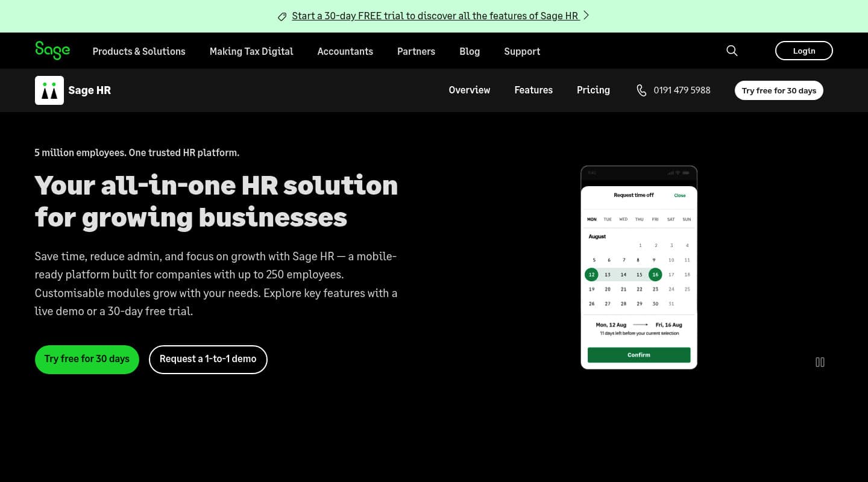This screenshot has height=482, width=868.
Task: Open the 30-day FREE trial banner link
Action: [x=435, y=16]
